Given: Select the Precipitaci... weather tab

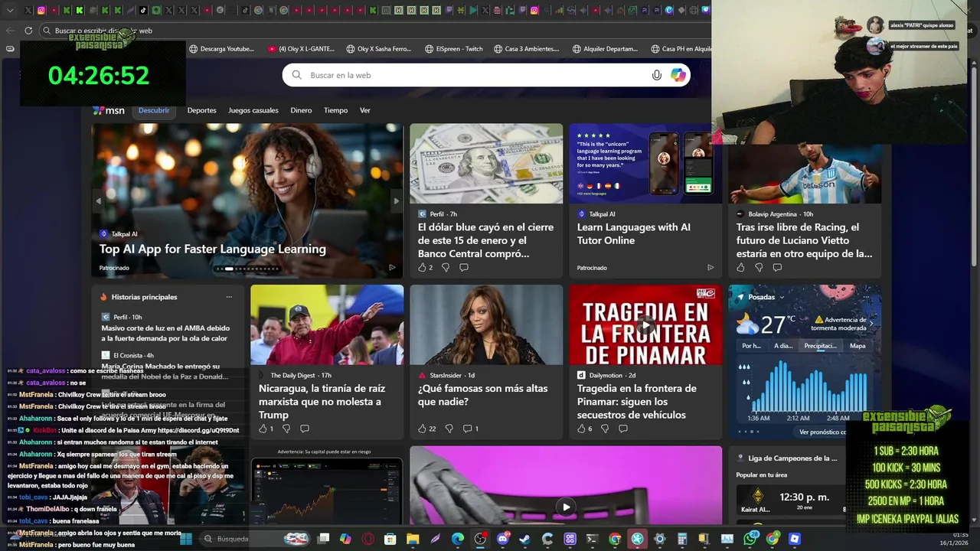Looking at the screenshot, I should coord(820,346).
